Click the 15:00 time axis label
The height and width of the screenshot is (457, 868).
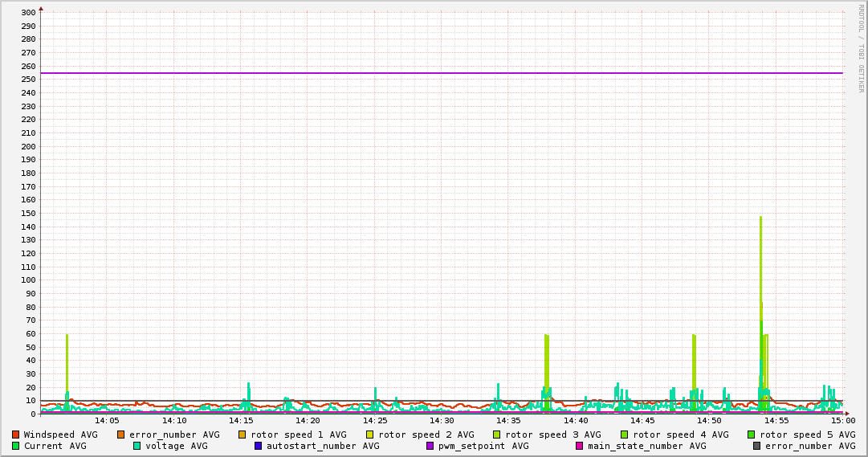842,420
